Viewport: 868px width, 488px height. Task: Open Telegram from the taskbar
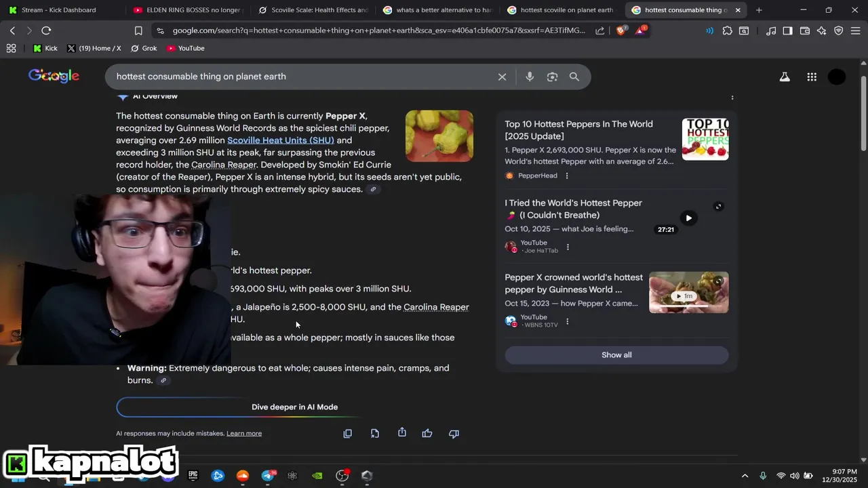click(x=268, y=476)
